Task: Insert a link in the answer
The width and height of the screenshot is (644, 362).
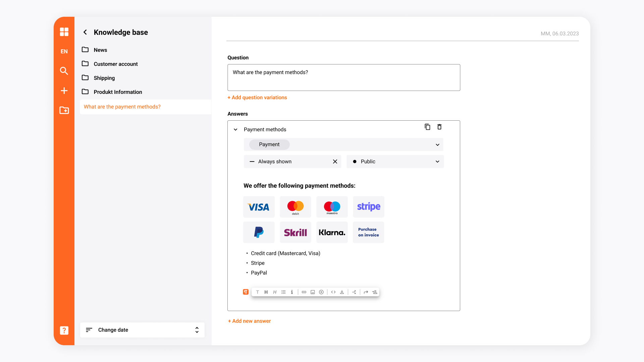Action: tap(304, 292)
